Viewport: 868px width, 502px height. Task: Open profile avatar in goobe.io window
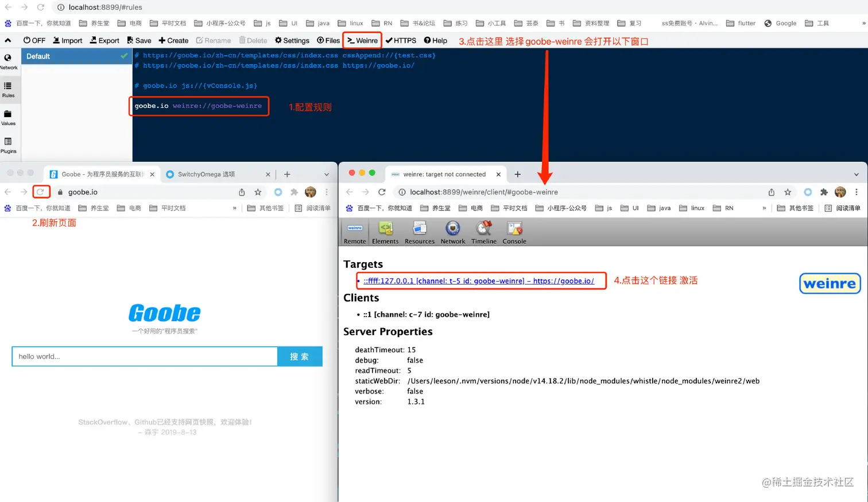click(311, 192)
